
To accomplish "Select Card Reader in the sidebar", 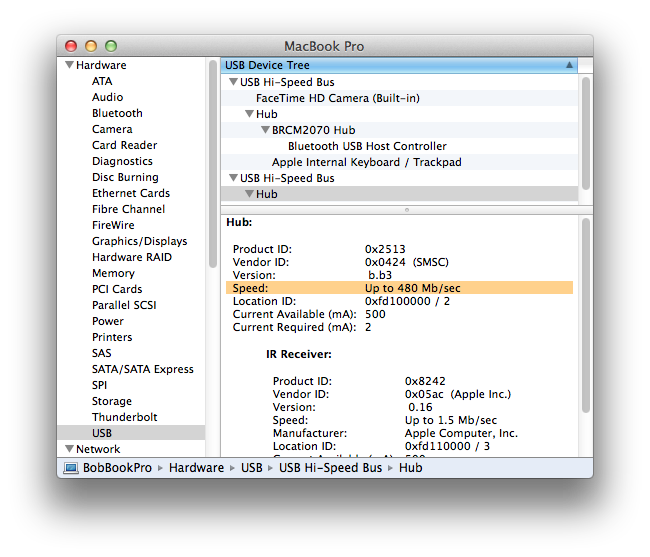I will coord(124,145).
